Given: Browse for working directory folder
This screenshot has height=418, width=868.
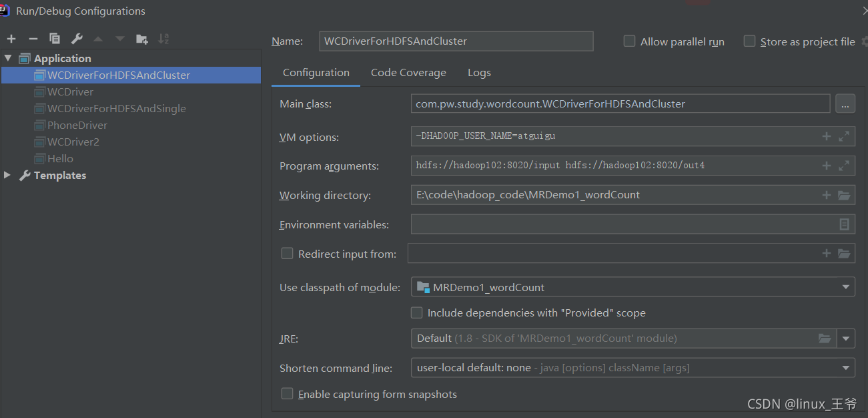Looking at the screenshot, I should [x=844, y=195].
